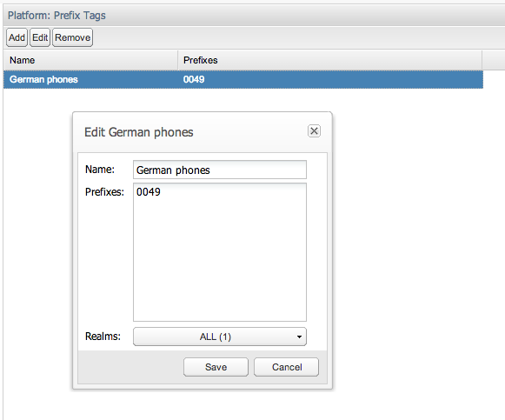505x420 pixels.
Task: Select the German phones table row
Action: [243, 79]
